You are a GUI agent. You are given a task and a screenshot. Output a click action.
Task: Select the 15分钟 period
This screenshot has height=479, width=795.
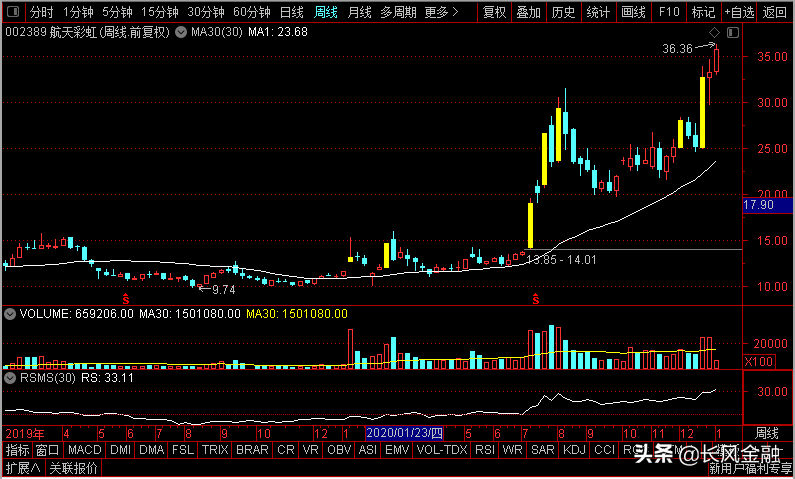point(160,12)
